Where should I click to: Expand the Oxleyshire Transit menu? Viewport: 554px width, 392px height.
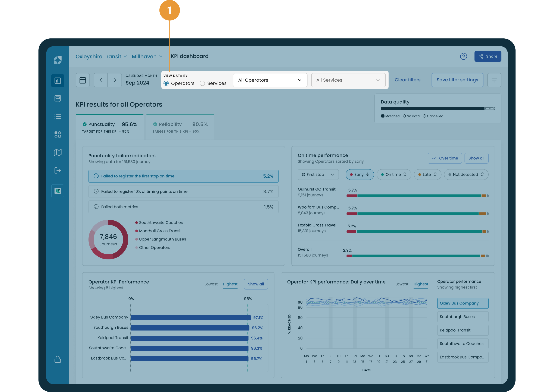[x=101, y=57]
